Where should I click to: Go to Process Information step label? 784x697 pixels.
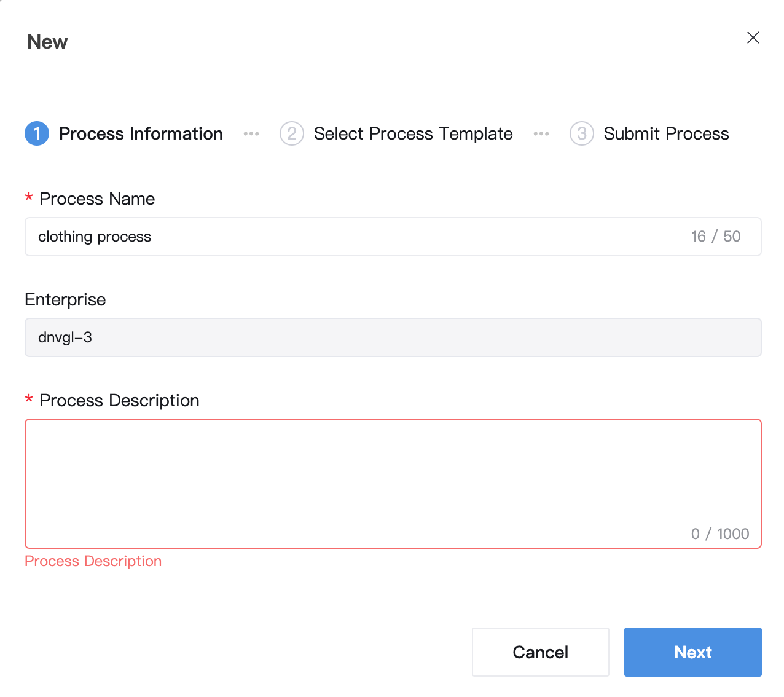[141, 133]
